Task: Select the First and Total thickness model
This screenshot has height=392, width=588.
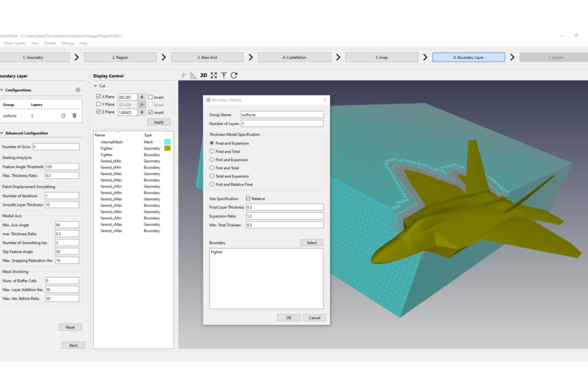Action: [x=212, y=168]
